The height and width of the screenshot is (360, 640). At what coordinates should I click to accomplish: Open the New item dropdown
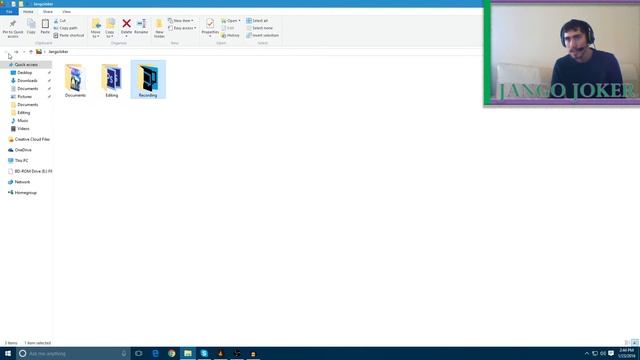click(x=181, y=20)
